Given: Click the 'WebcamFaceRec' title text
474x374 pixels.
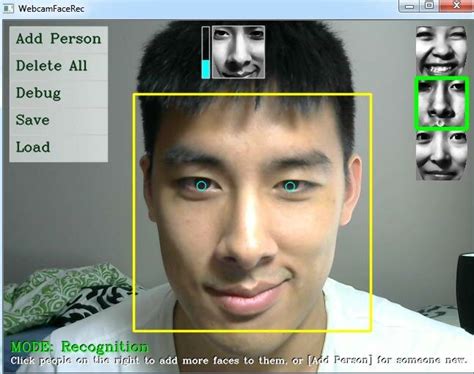Looking at the screenshot, I should pyautogui.click(x=51, y=8).
